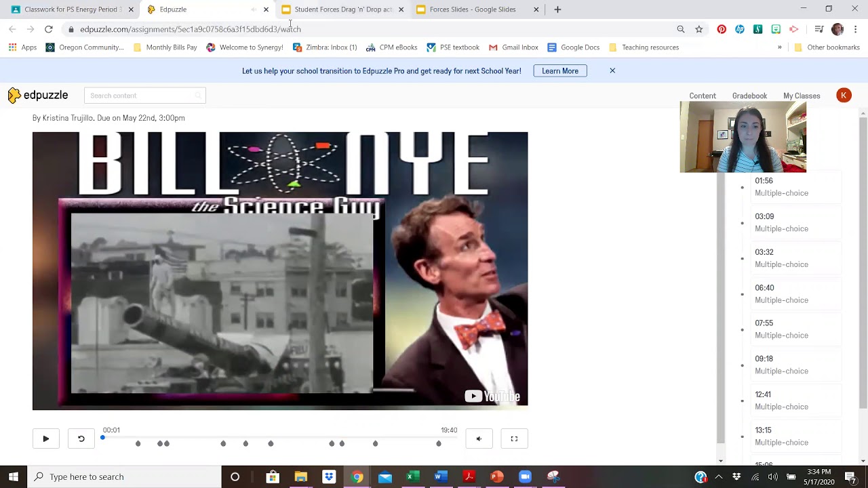Close the Edpuzzle Pro banner
This screenshot has height=488, width=868.
(612, 70)
